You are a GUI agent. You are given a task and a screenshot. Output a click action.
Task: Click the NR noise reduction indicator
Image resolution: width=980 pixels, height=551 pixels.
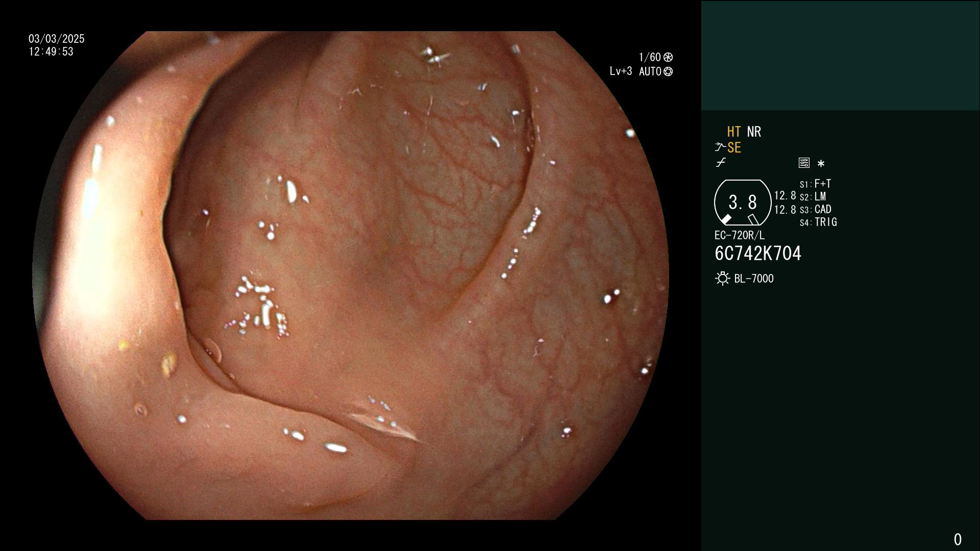point(754,132)
